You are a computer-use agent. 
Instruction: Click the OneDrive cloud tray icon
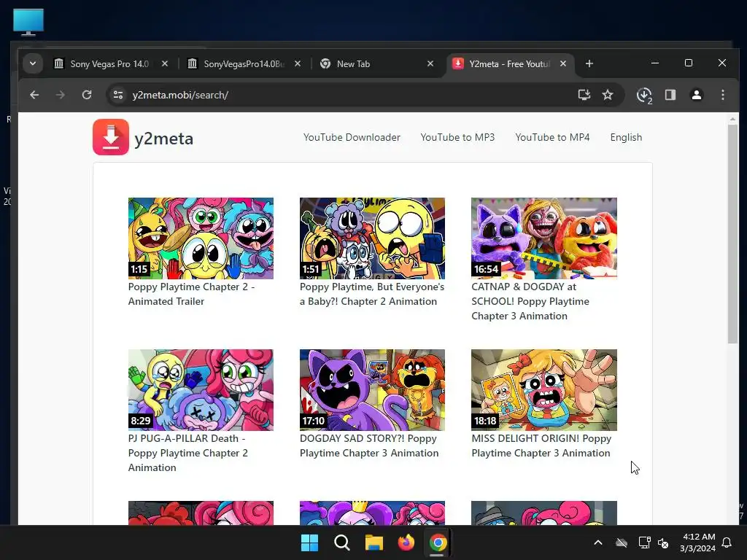coord(622,542)
